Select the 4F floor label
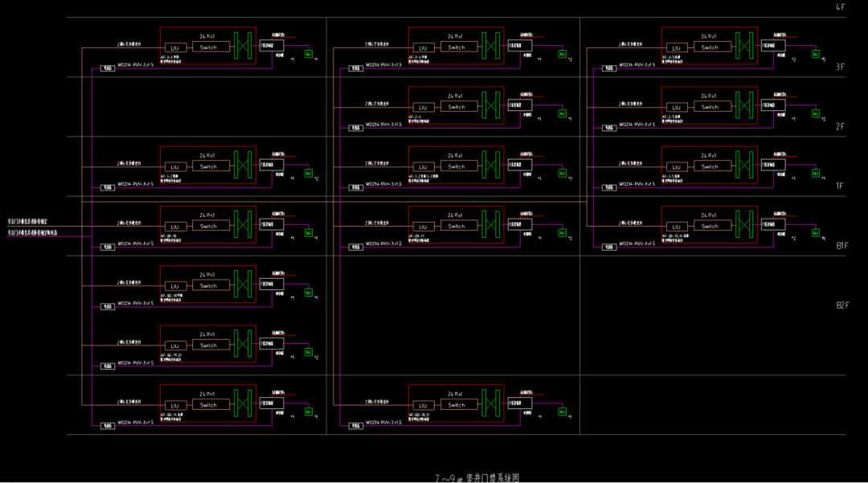The height and width of the screenshot is (483, 868). pyautogui.click(x=841, y=7)
